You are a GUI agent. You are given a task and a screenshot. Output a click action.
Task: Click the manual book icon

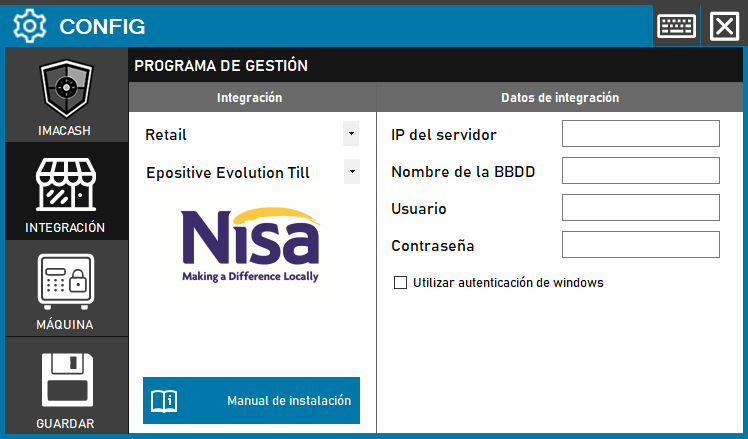164,401
